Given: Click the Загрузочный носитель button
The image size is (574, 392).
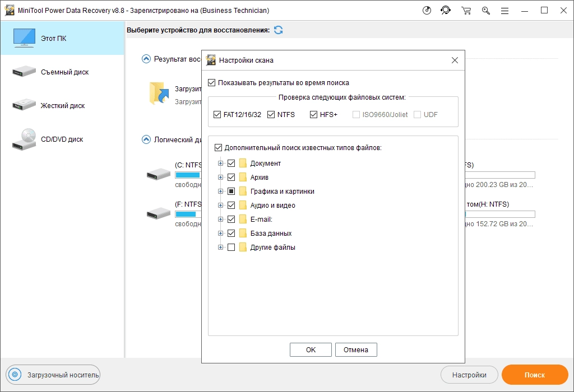Looking at the screenshot, I should (x=53, y=375).
